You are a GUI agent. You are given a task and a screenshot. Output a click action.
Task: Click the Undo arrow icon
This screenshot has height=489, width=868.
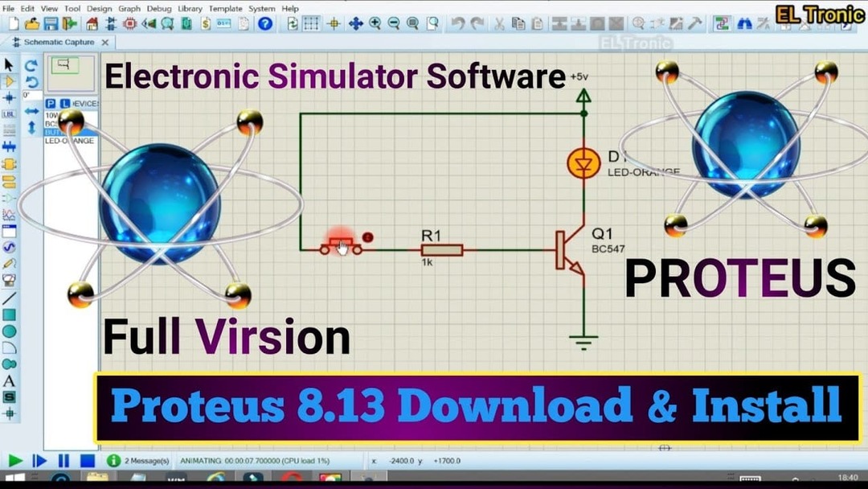[x=457, y=24]
